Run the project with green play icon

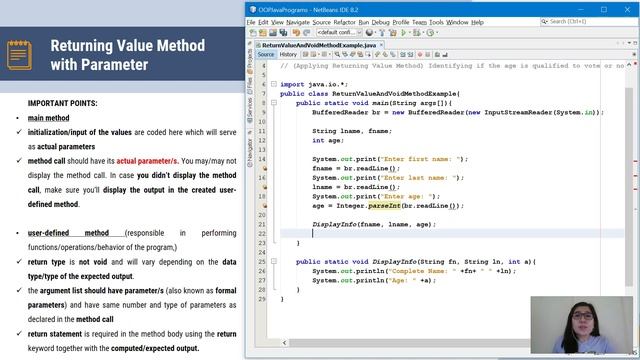(x=403, y=33)
